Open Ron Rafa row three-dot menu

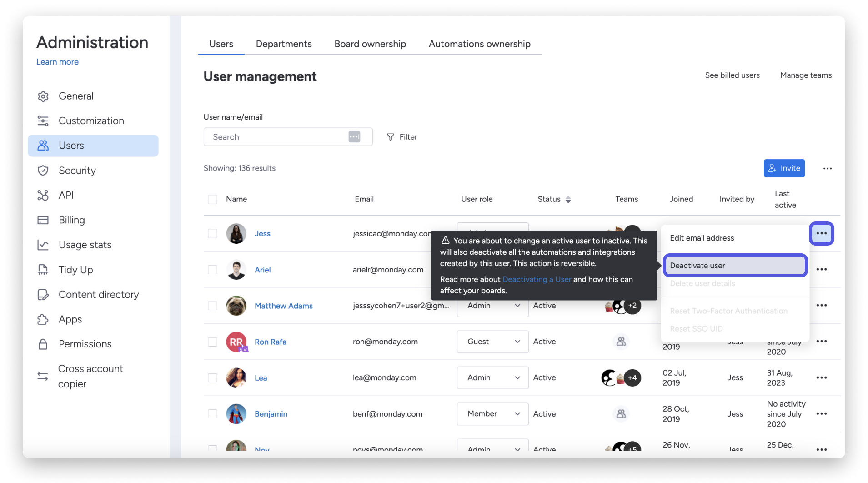click(821, 341)
